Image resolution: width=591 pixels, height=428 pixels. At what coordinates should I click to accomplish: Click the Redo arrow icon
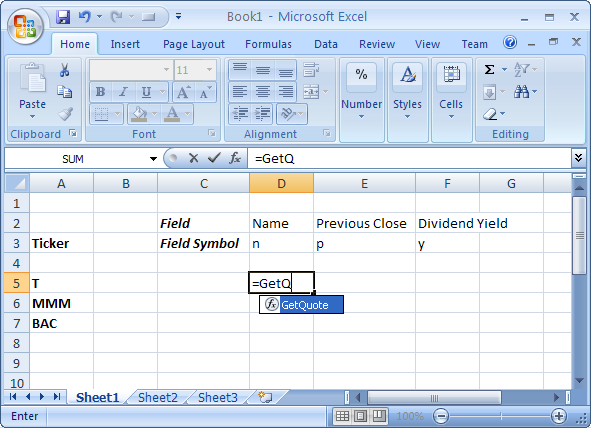pyautogui.click(x=117, y=17)
